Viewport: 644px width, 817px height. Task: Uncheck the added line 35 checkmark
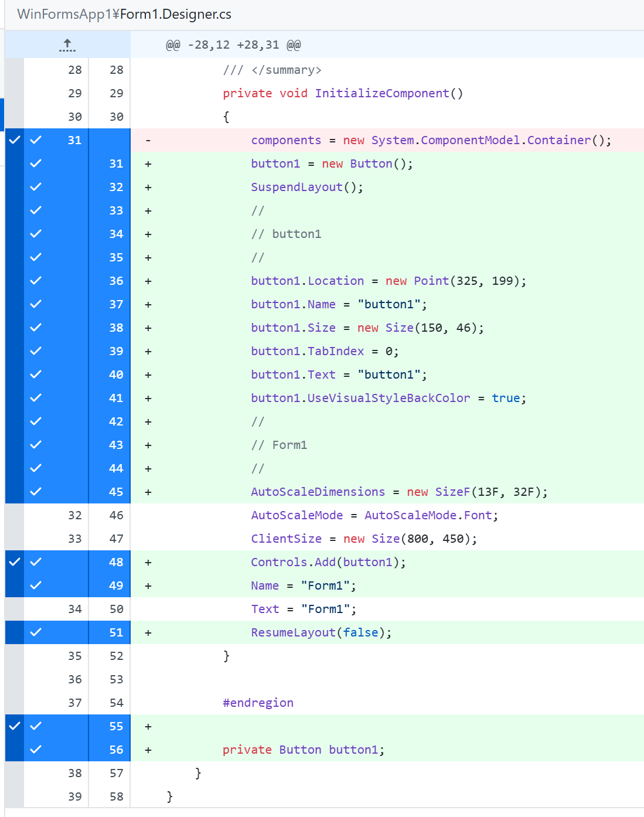(x=36, y=257)
